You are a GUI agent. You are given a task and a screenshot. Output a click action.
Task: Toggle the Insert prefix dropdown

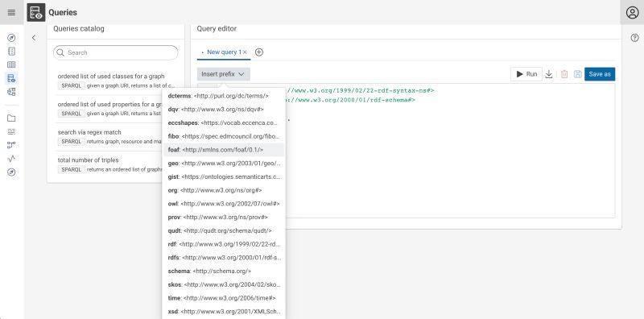(224, 74)
